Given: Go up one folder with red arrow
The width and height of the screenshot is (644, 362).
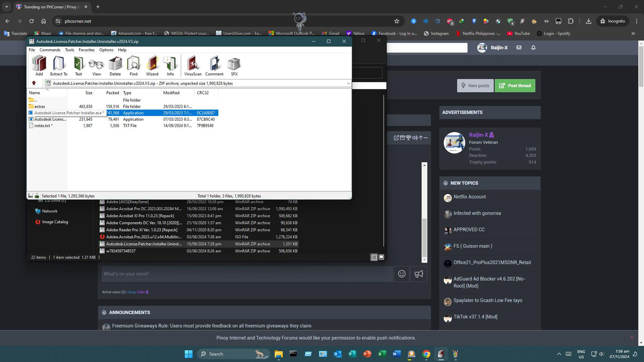Looking at the screenshot, I should tap(34, 83).
